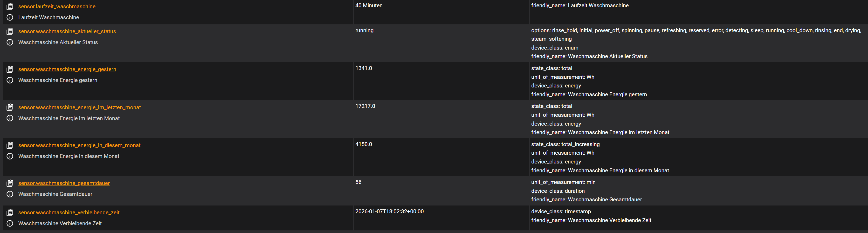Copy entity ID sensor.waschmaschine_aktueller_status
The image size is (868, 233).
coord(10,31)
